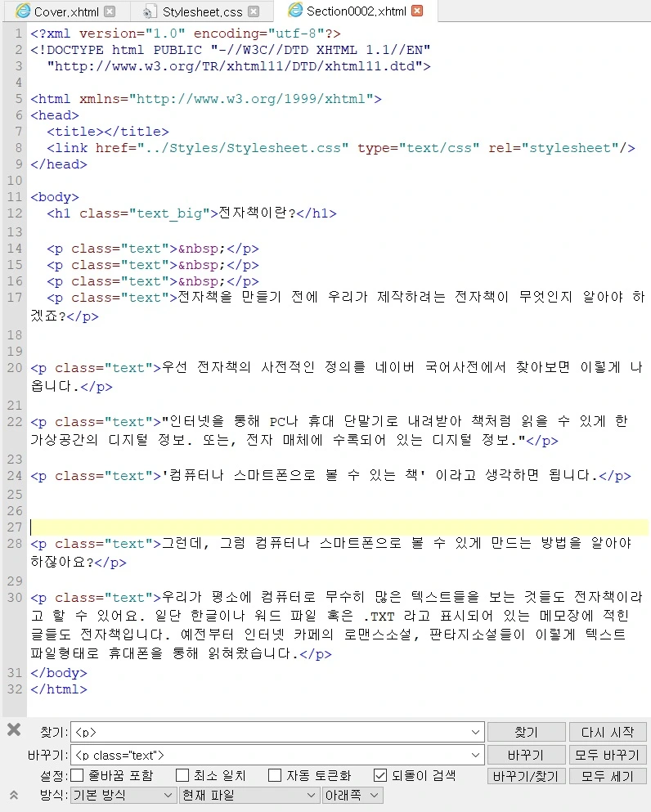The width and height of the screenshot is (651, 812).
Task: Click the html xmlns line
Action: point(205,99)
